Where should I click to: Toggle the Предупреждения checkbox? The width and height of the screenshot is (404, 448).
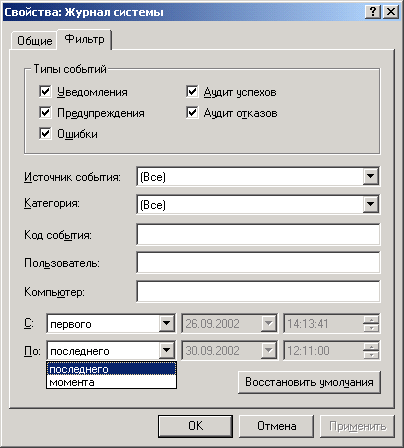click(x=45, y=113)
